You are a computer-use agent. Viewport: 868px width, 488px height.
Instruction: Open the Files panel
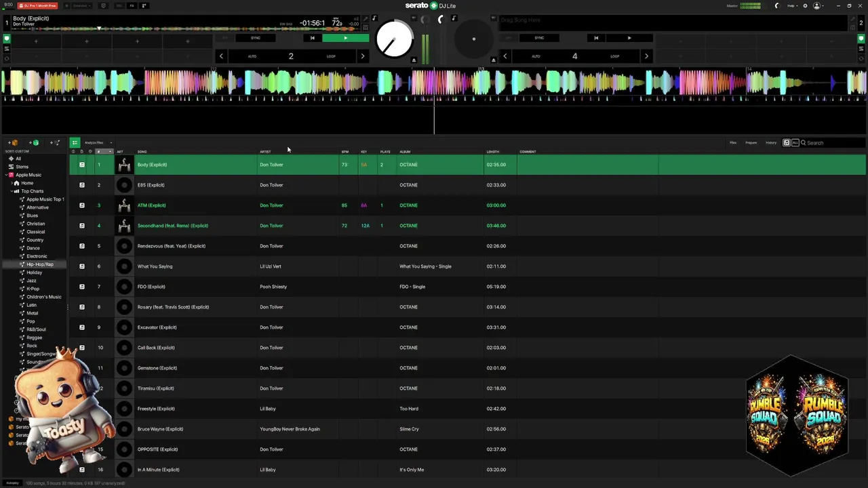[733, 143]
